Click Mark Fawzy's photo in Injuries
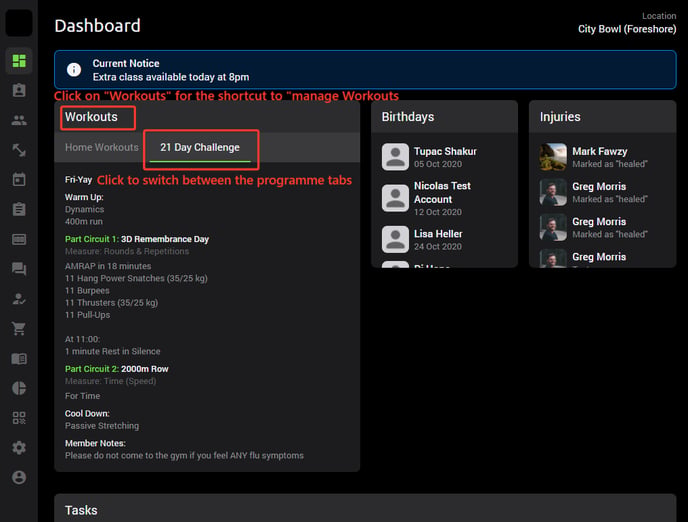This screenshot has height=522, width=688. [553, 157]
